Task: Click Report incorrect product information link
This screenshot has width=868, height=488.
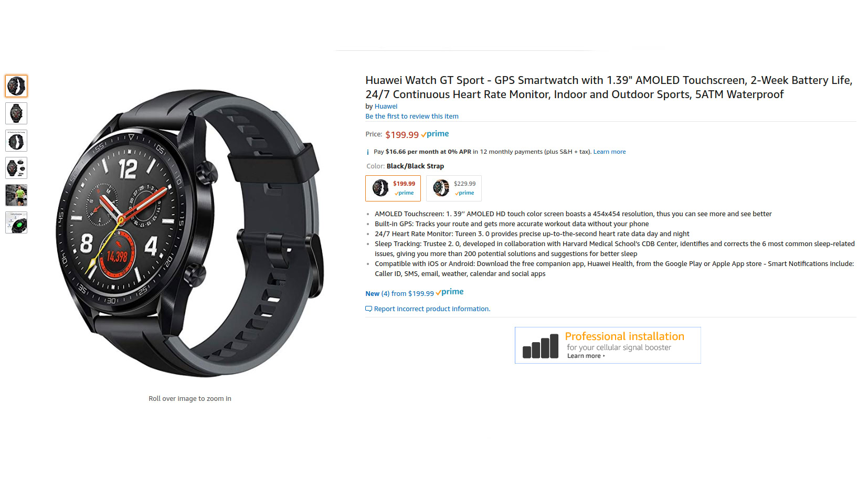Action: 432,309
